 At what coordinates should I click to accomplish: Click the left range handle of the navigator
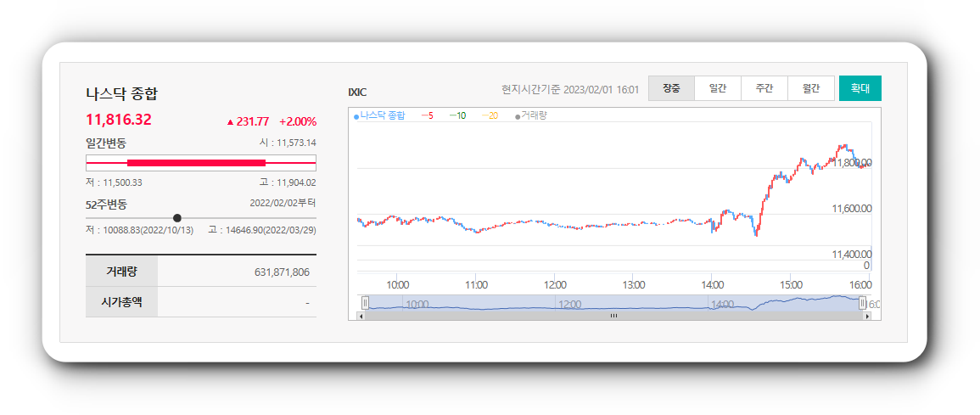coord(366,303)
